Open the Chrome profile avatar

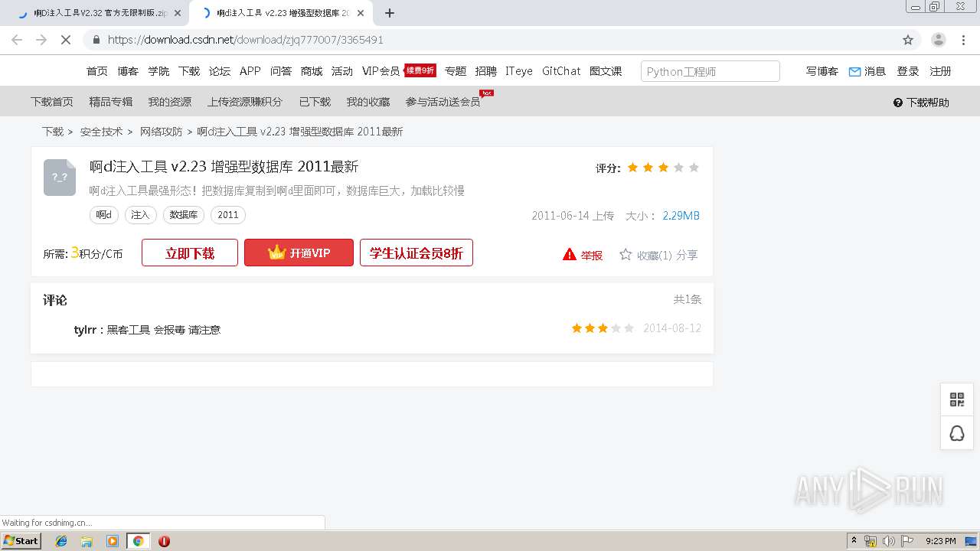tap(939, 40)
